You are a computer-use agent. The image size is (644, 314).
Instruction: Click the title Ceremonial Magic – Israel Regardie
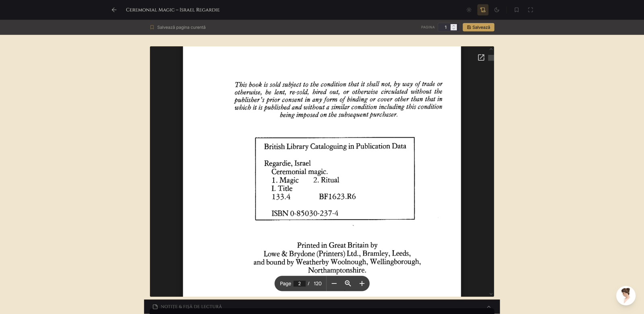click(173, 10)
